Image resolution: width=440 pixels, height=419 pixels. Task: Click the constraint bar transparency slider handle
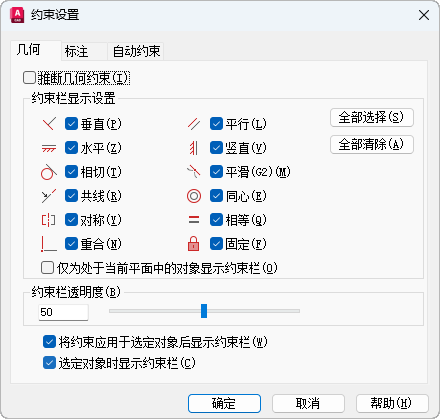[204, 311]
